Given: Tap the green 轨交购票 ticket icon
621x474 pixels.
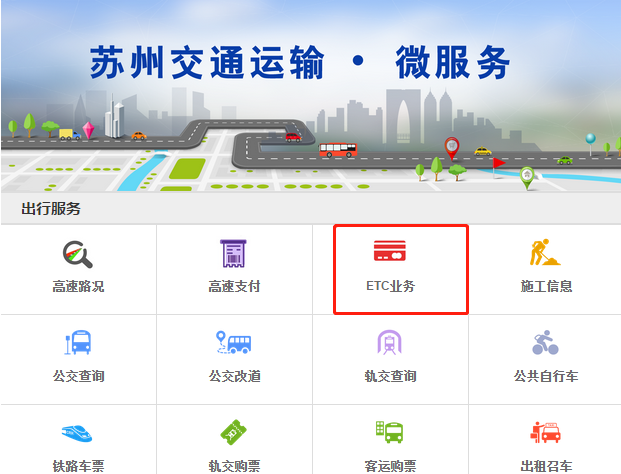Looking at the screenshot, I should click(x=233, y=432).
